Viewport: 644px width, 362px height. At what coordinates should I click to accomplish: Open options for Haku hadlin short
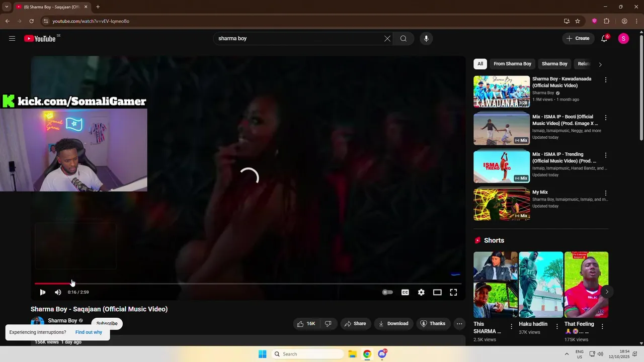click(x=557, y=326)
